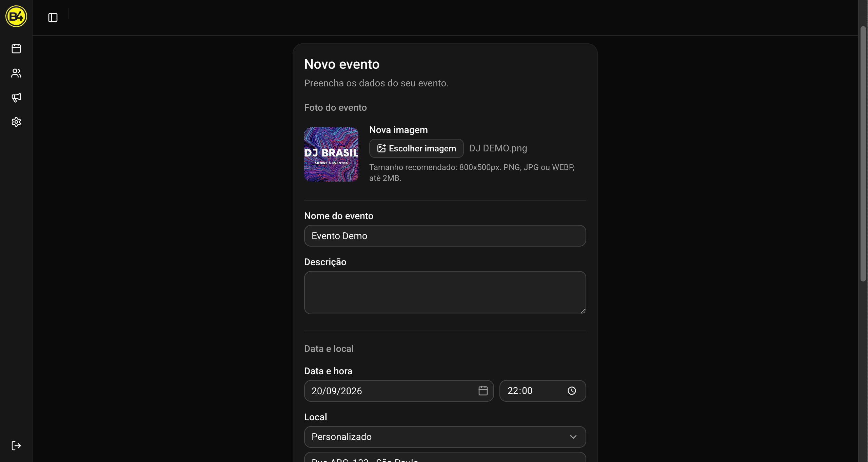Image resolution: width=868 pixels, height=462 pixels.
Task: Open the time picker clock icon
Action: click(x=572, y=391)
